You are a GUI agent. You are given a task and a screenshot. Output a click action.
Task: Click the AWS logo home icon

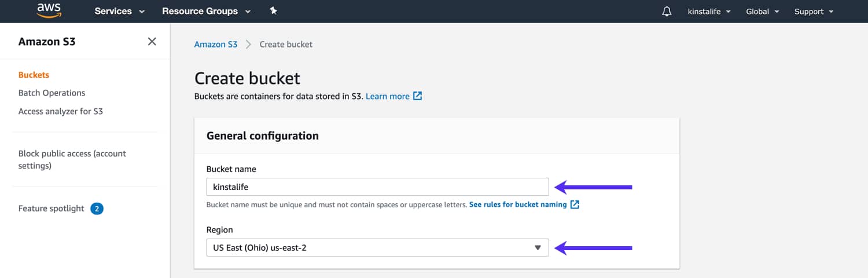(49, 10)
